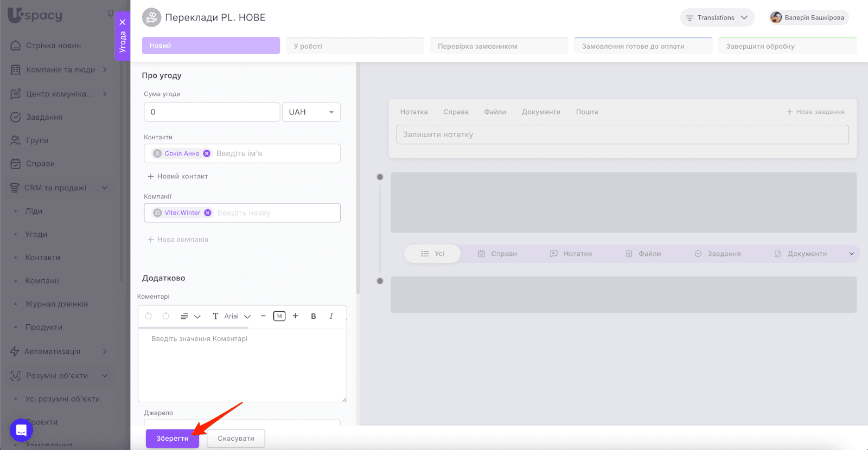Image resolution: width=868 pixels, height=450 pixels.
Task: Remove Viter.Winter company tag
Action: pos(207,213)
